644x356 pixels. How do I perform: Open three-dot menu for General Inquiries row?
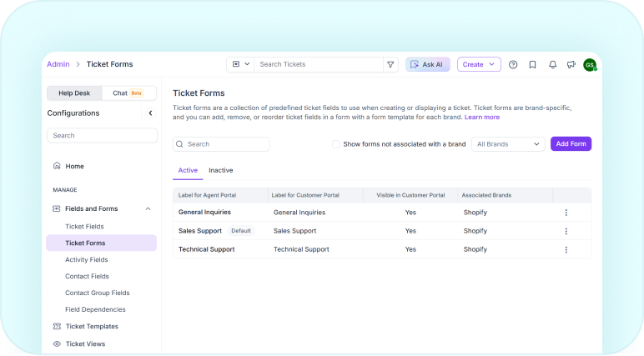pyautogui.click(x=566, y=213)
